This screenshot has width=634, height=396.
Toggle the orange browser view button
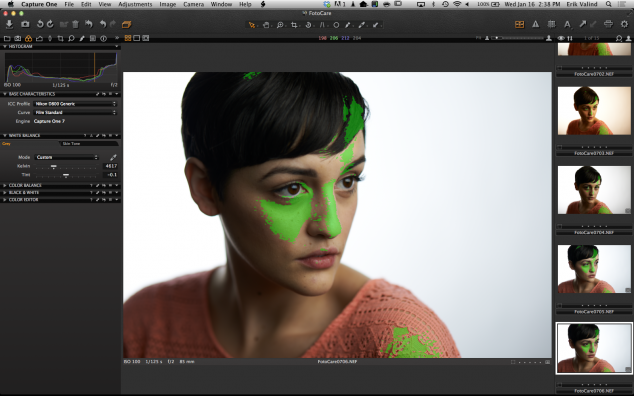click(x=520, y=25)
